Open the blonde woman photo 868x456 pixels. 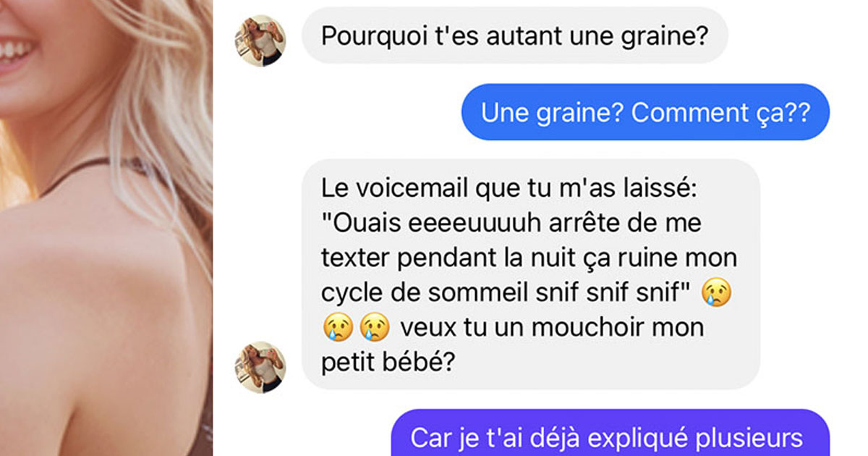click(x=106, y=228)
